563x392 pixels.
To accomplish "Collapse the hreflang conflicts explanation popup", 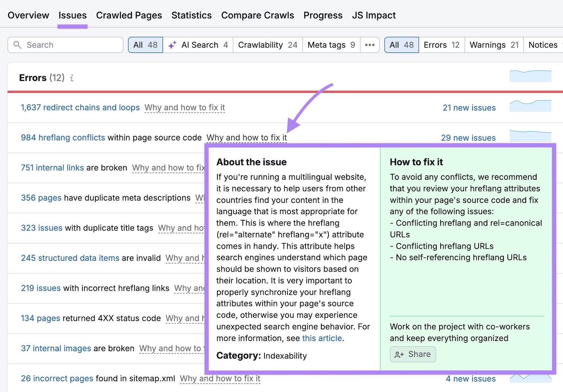I will (x=246, y=138).
